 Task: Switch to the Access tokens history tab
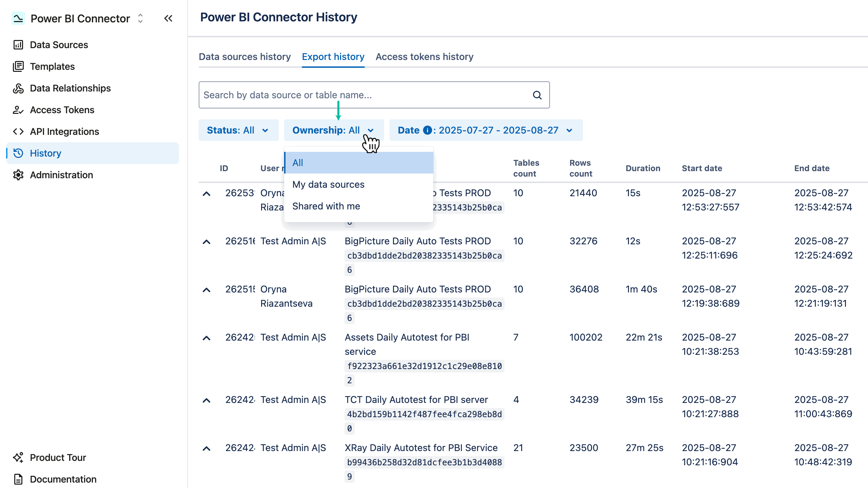tap(424, 57)
